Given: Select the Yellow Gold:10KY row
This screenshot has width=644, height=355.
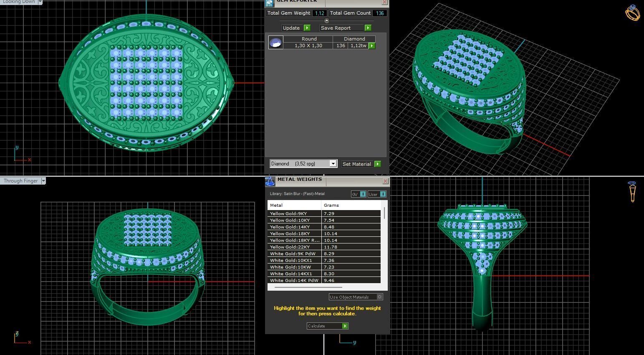Looking at the screenshot, I should tap(324, 220).
